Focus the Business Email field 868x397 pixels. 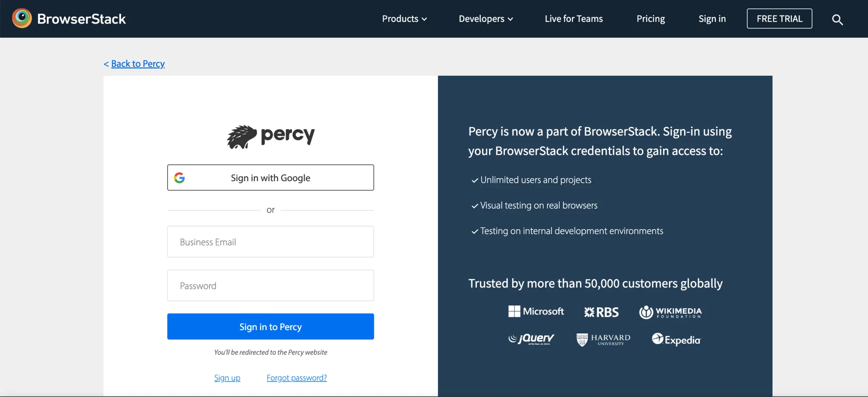[270, 242]
